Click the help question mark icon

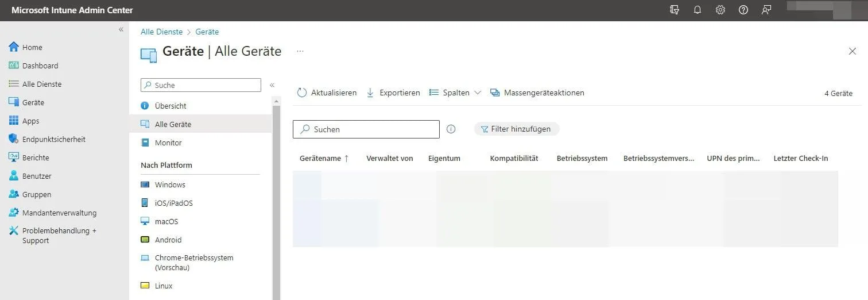coord(743,10)
